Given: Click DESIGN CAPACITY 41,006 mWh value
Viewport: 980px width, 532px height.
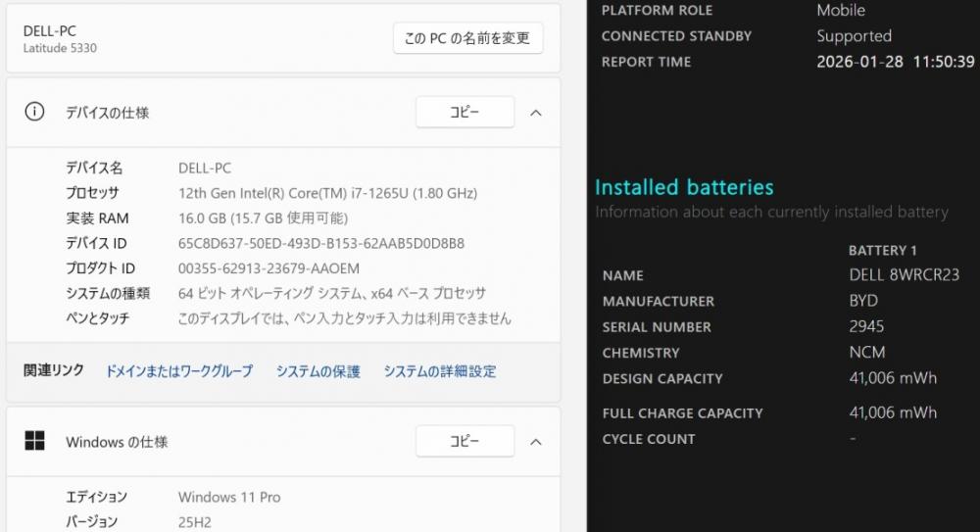Looking at the screenshot, I should tap(893, 378).
